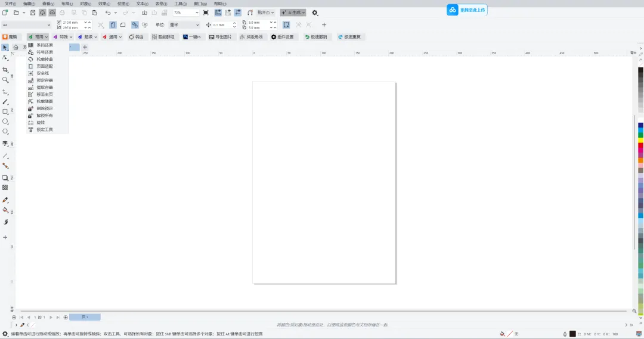644x339 pixels.
Task: Toggle show rulers button
Action: coord(218,13)
